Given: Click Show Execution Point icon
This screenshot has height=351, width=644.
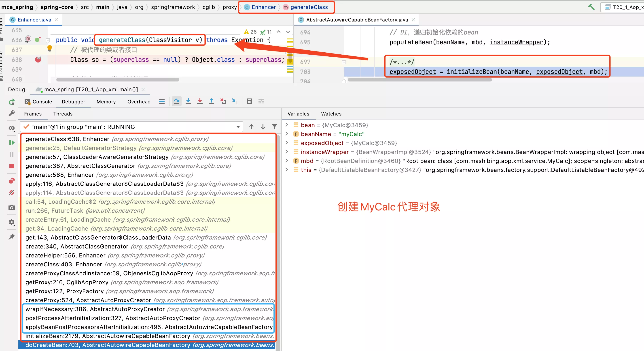Looking at the screenshot, I should pyautogui.click(x=162, y=101).
